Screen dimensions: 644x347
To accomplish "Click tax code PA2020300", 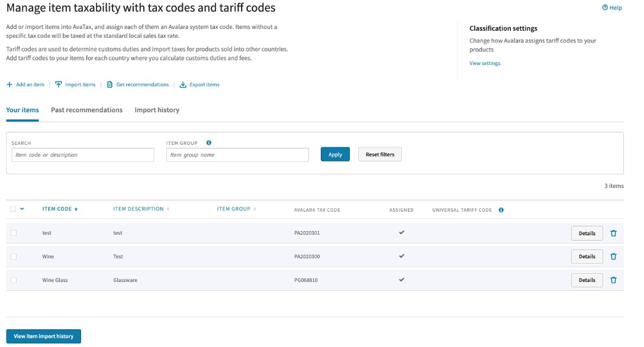I will click(307, 257).
